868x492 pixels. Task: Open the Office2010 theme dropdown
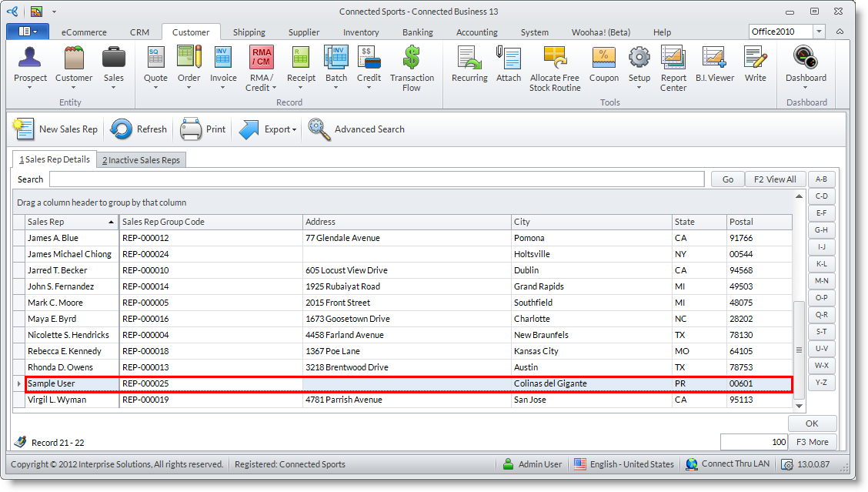[x=819, y=32]
